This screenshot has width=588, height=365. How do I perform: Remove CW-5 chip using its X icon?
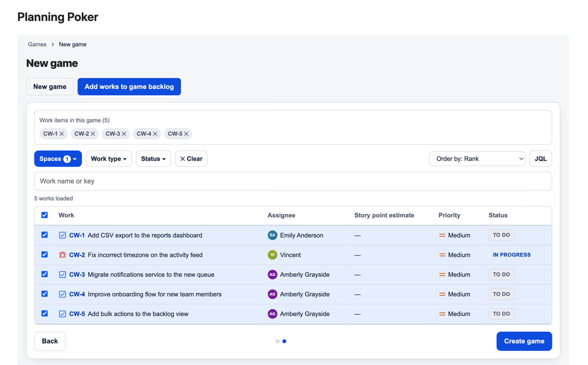[x=186, y=134]
